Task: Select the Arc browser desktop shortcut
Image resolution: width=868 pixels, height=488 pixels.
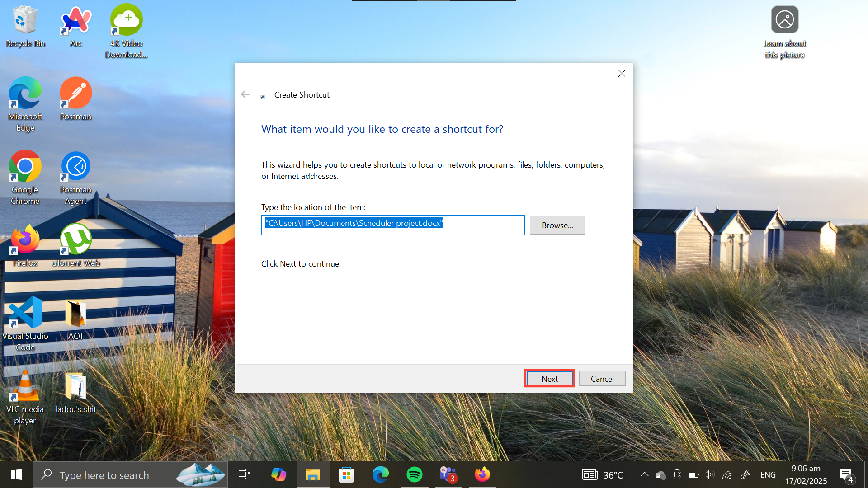Action: point(76,26)
